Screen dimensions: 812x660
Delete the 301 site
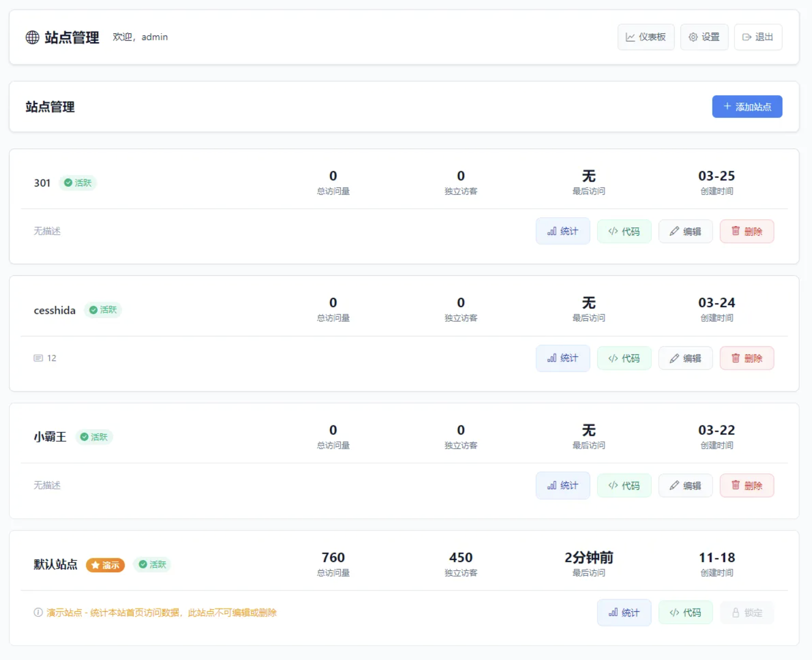click(746, 231)
